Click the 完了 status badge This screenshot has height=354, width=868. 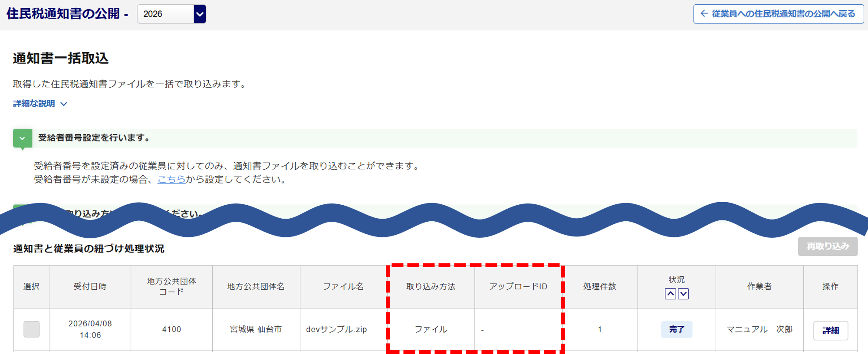677,329
